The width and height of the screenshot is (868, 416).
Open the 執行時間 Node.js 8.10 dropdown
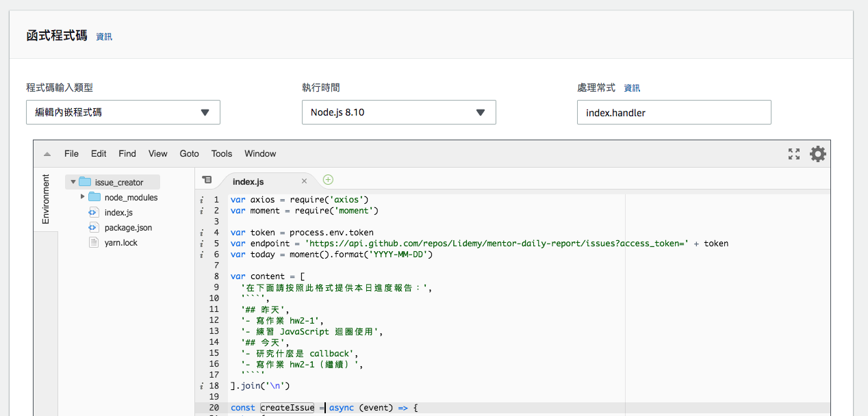[x=399, y=112]
